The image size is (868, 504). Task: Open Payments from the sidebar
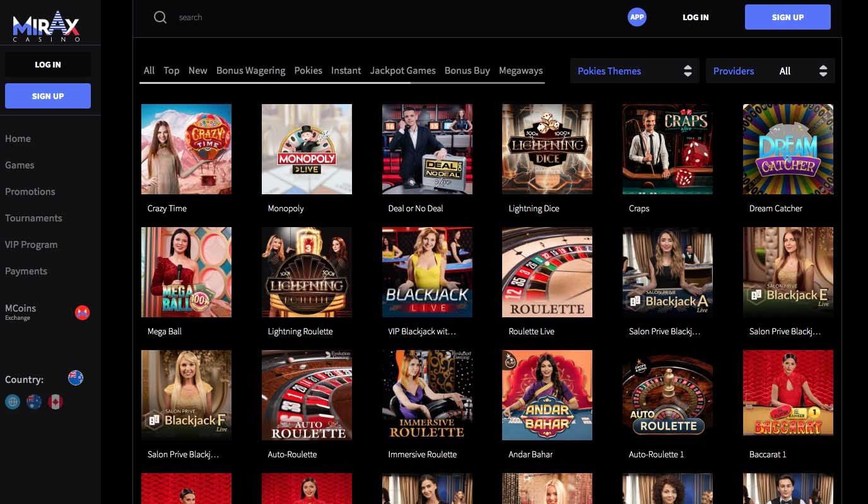click(x=26, y=271)
